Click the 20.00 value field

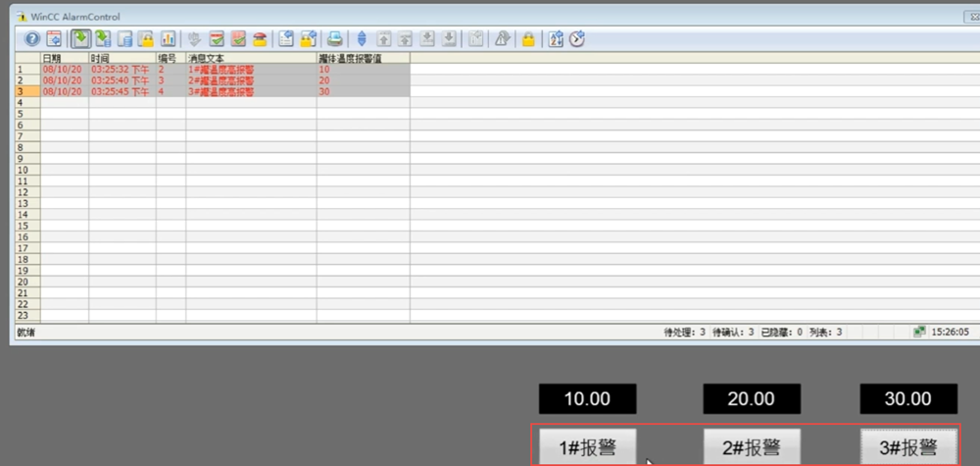point(752,399)
